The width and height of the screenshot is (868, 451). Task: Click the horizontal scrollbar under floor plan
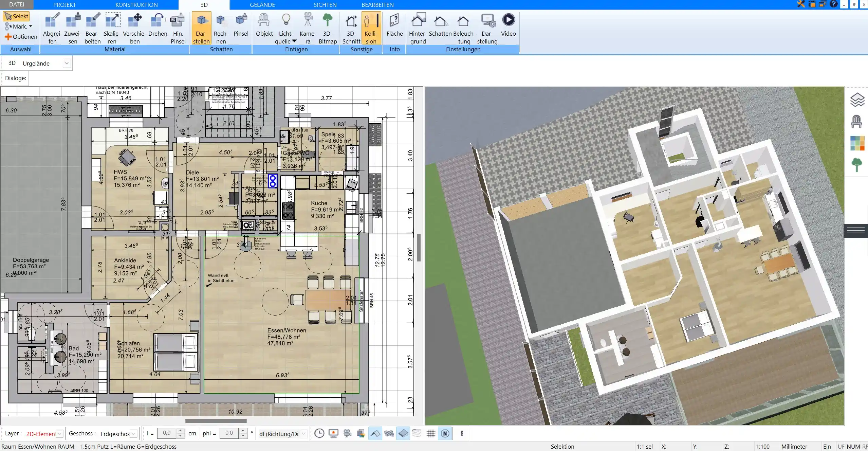click(216, 420)
